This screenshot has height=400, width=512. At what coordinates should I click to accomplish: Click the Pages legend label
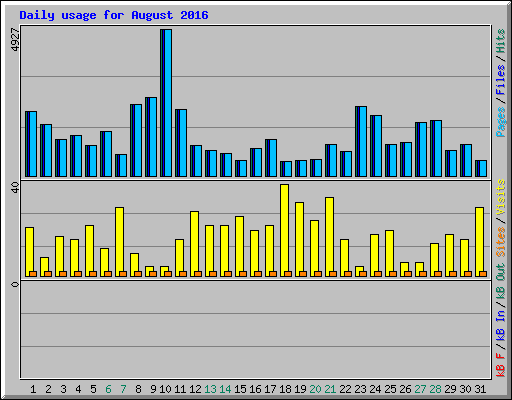pyautogui.click(x=501, y=122)
